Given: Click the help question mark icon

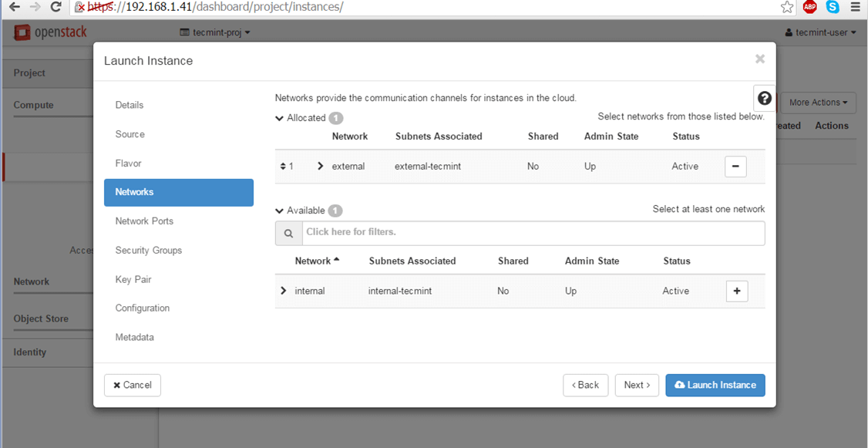Looking at the screenshot, I should [764, 98].
